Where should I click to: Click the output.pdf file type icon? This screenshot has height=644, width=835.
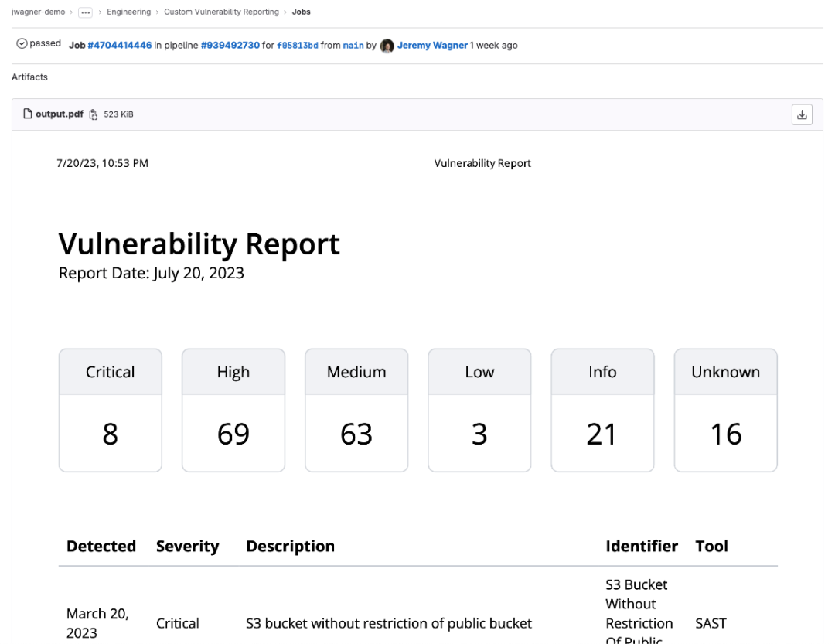tap(29, 113)
